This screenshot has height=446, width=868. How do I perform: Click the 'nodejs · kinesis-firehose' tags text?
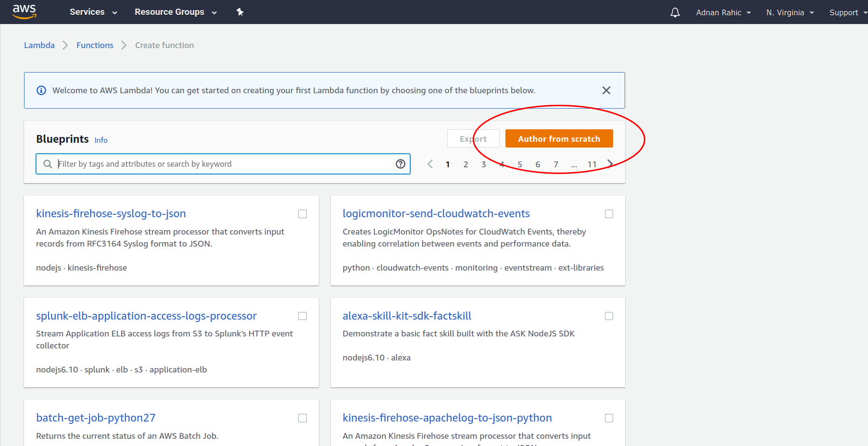81,268
